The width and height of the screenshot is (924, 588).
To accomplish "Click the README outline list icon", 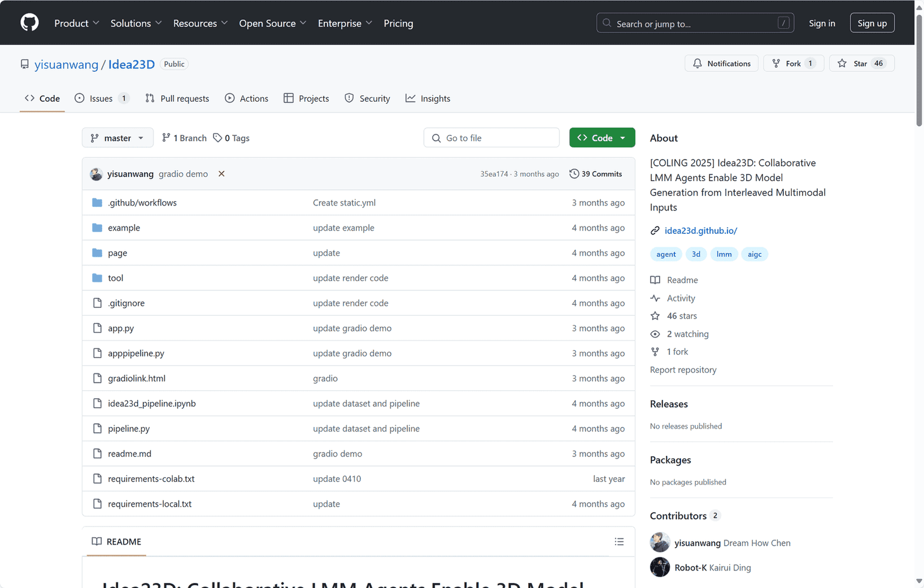I will 619,542.
